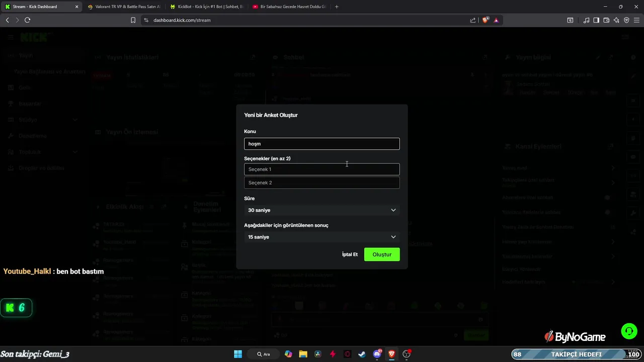Go back in the browser
Screen dimensions: 644x362
click(7, 20)
